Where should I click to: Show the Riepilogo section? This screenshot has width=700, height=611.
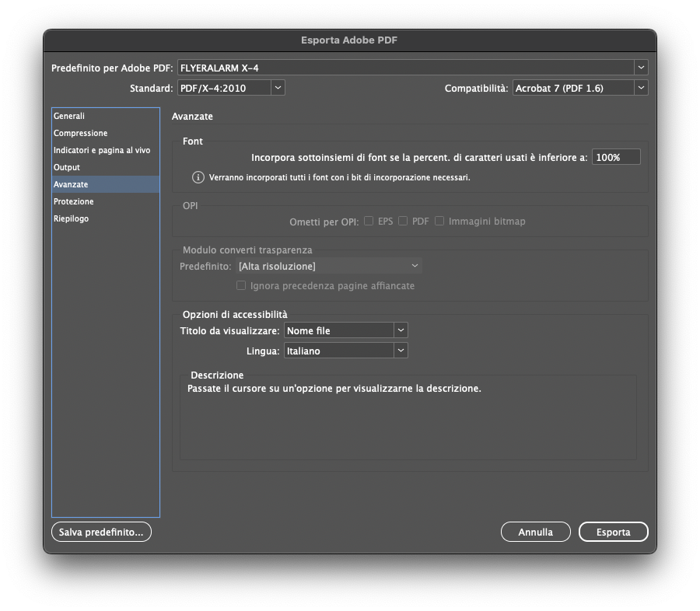tap(71, 218)
